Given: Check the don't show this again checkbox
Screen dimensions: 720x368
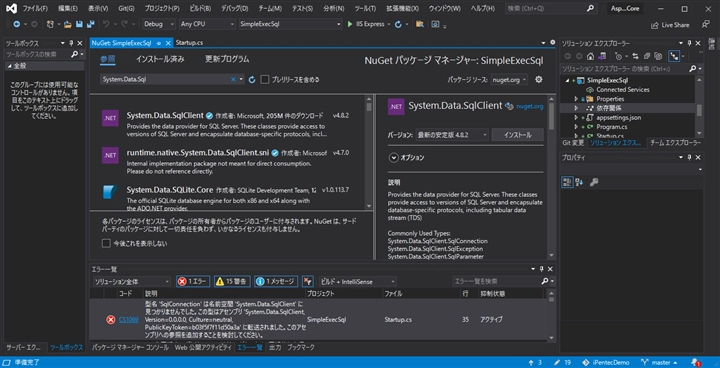Looking at the screenshot, I should point(106,243).
